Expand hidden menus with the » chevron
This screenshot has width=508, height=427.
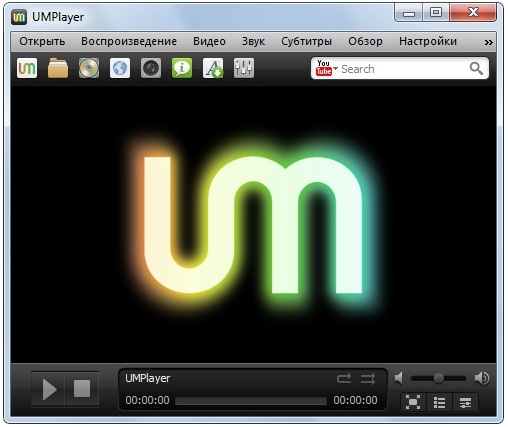pyautogui.click(x=488, y=42)
